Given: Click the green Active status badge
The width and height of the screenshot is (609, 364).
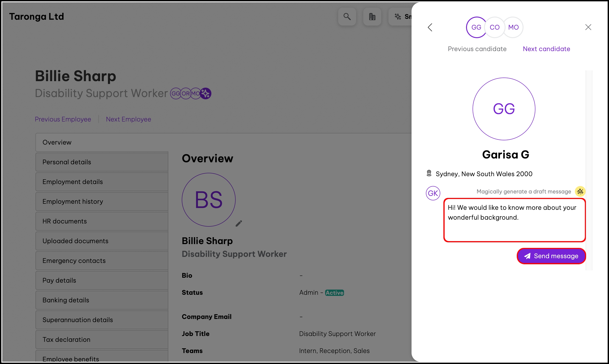Looking at the screenshot, I should [x=335, y=293].
